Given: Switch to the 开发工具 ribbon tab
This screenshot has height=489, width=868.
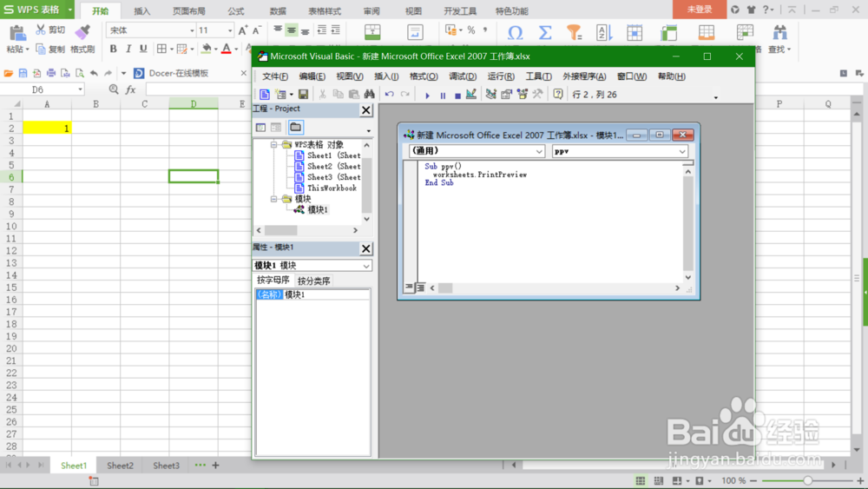Looking at the screenshot, I should pos(460,11).
